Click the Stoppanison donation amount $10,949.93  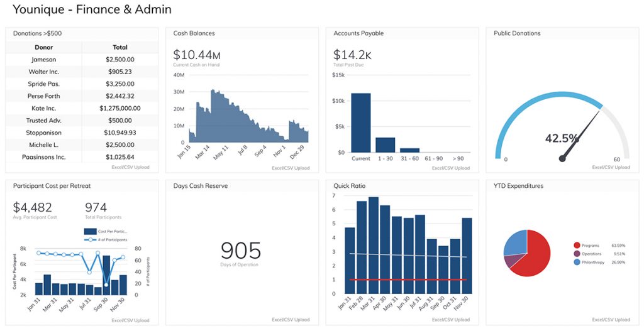120,133
